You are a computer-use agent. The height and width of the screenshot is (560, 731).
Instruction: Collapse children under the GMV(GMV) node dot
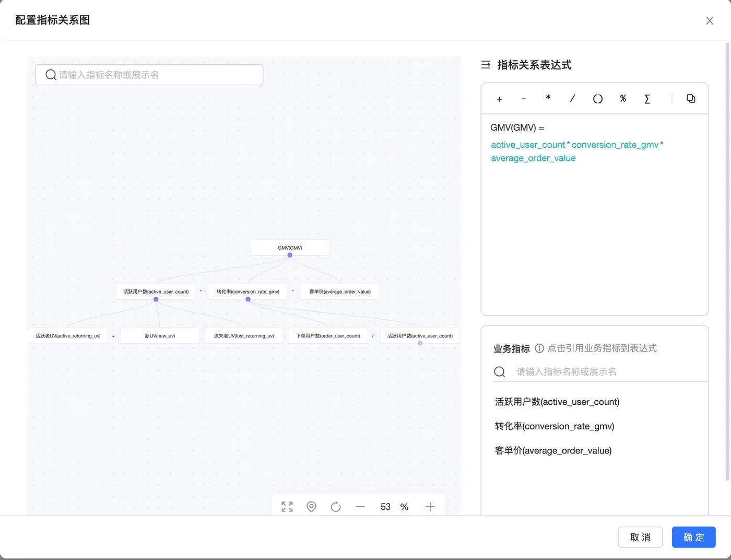tap(290, 255)
